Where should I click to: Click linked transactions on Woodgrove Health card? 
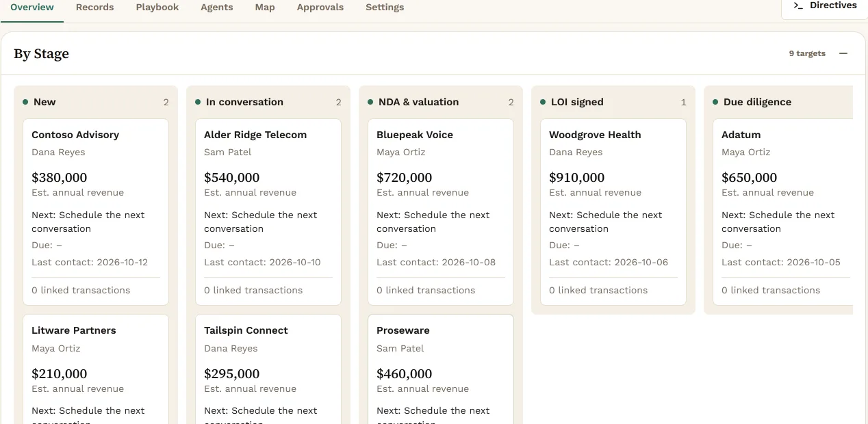pyautogui.click(x=598, y=290)
